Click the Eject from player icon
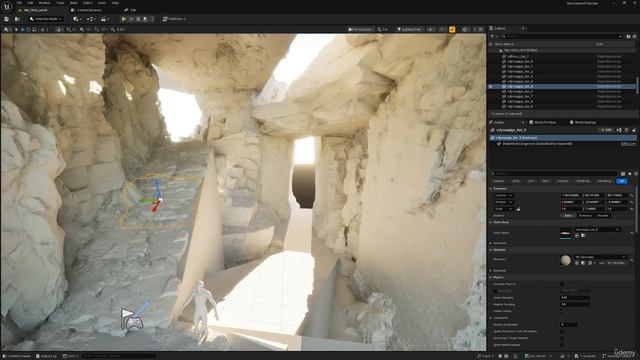The height and width of the screenshot is (360, 640). (145, 19)
